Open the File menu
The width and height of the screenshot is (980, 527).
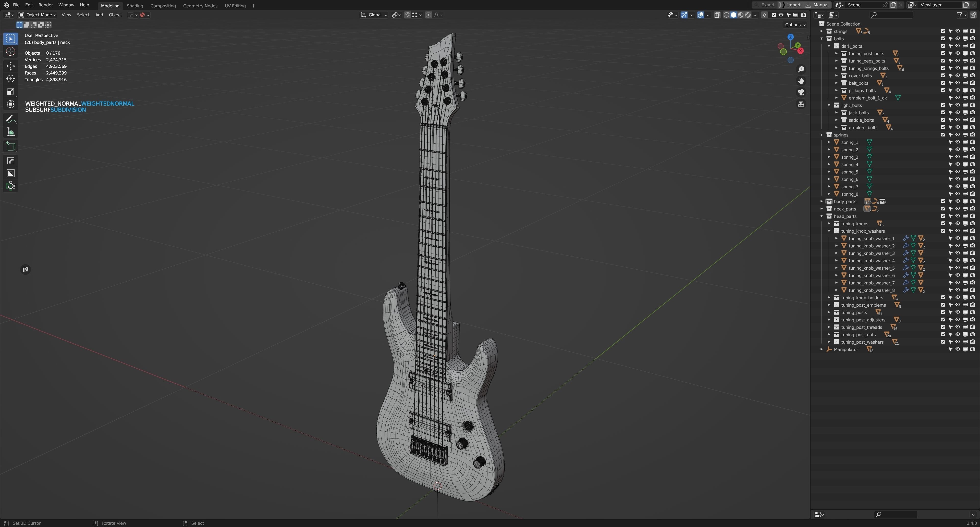click(x=16, y=5)
